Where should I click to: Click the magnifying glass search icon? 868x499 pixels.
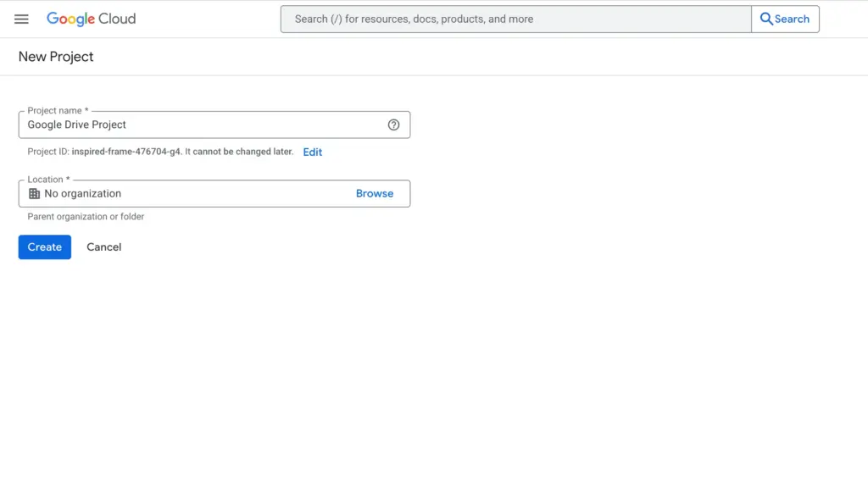click(x=766, y=19)
